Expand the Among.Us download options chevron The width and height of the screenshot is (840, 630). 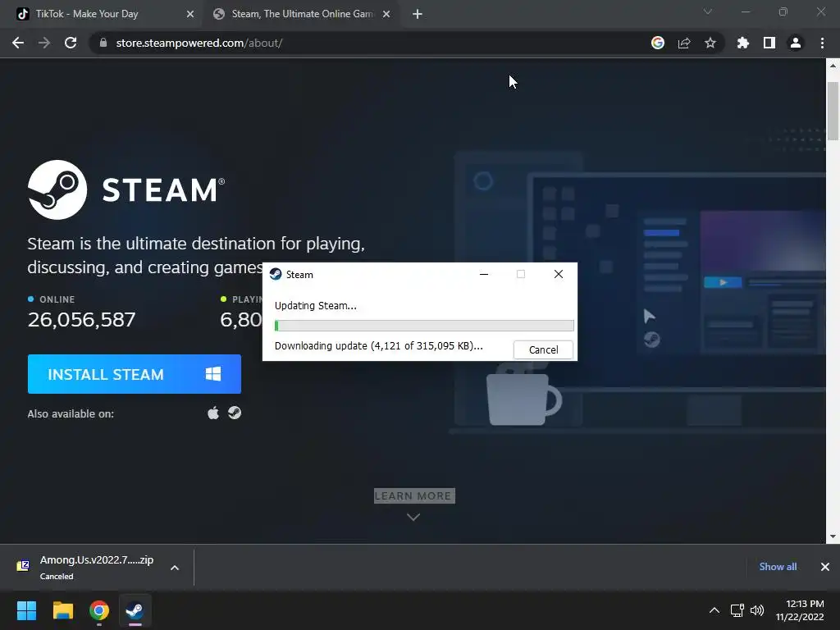click(x=175, y=568)
